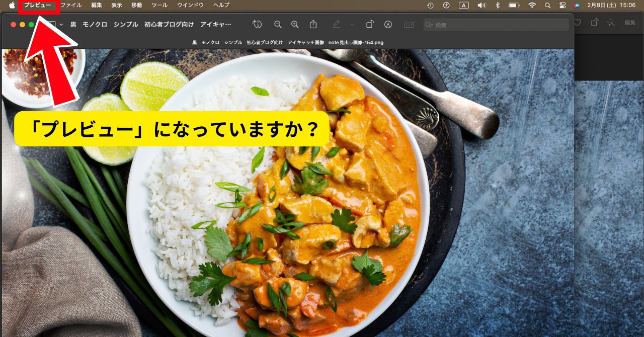Expand the sidebar view options chevron
Image resolution: width=644 pixels, height=337 pixels.
pos(61,24)
